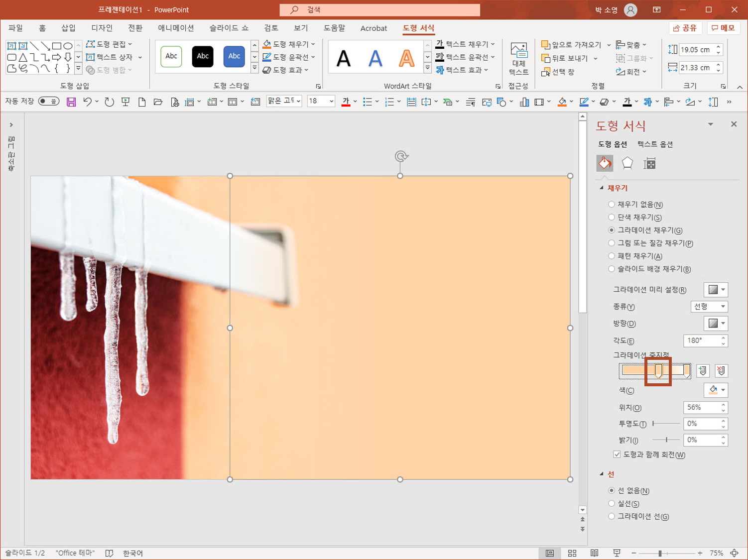Select 패턴 채우기 radio button
The image size is (748, 560).
pos(612,256)
